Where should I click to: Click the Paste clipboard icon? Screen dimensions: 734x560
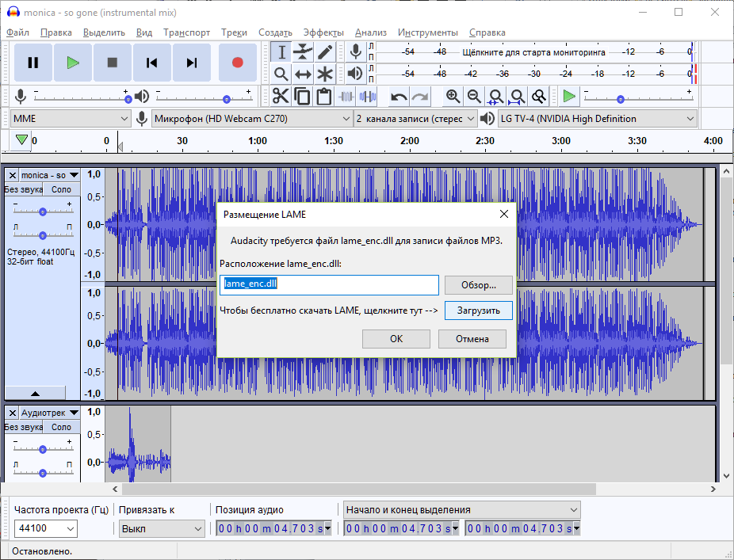click(324, 97)
